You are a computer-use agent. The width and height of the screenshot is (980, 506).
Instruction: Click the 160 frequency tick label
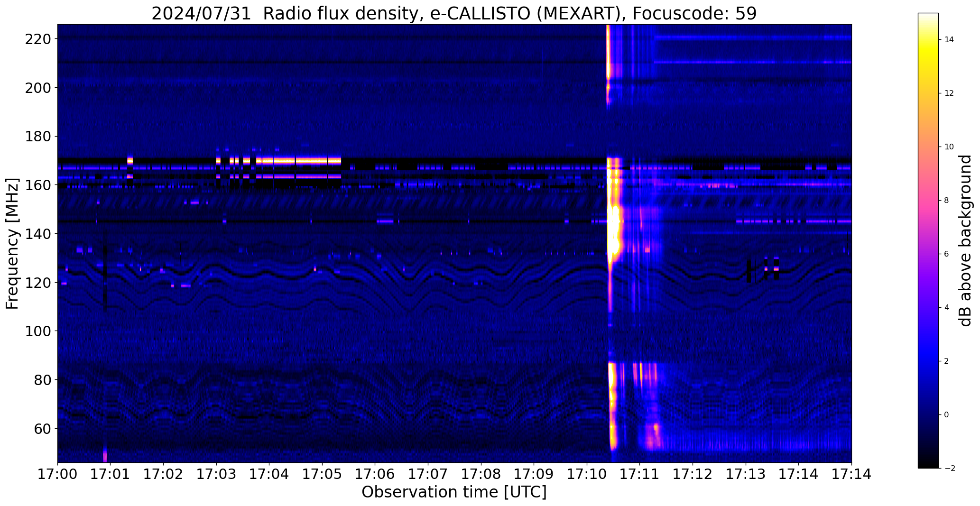tap(37, 185)
